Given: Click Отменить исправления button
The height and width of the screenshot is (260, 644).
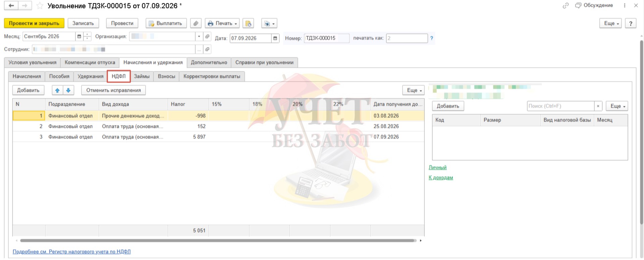Looking at the screenshot, I should [x=113, y=90].
